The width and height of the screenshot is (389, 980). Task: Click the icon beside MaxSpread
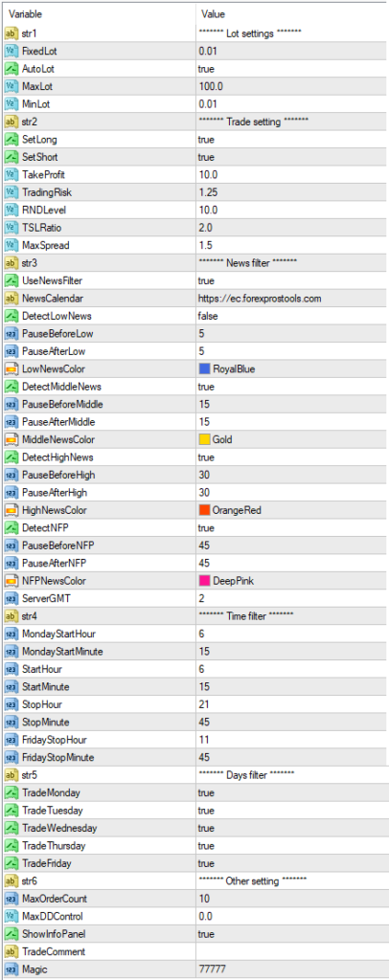tap(11, 246)
